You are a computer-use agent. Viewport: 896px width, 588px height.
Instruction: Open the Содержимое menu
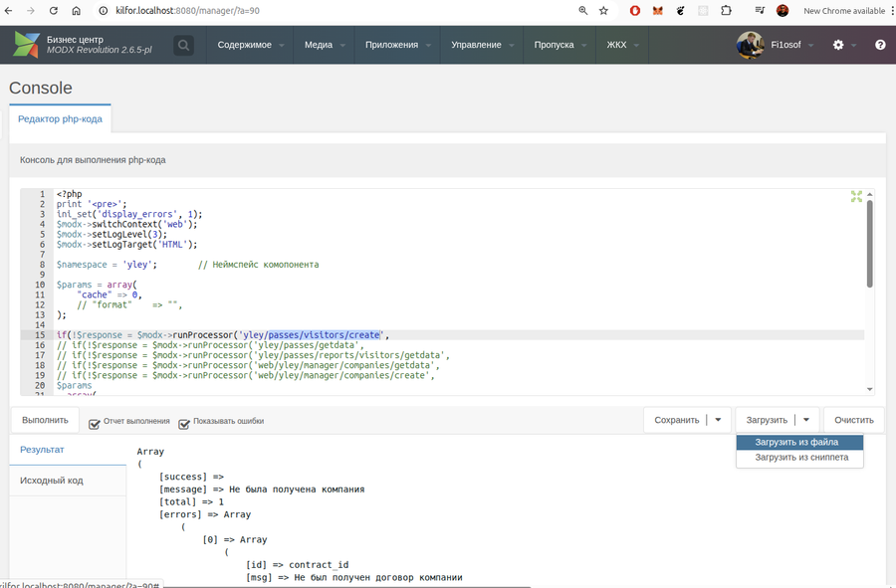point(250,45)
